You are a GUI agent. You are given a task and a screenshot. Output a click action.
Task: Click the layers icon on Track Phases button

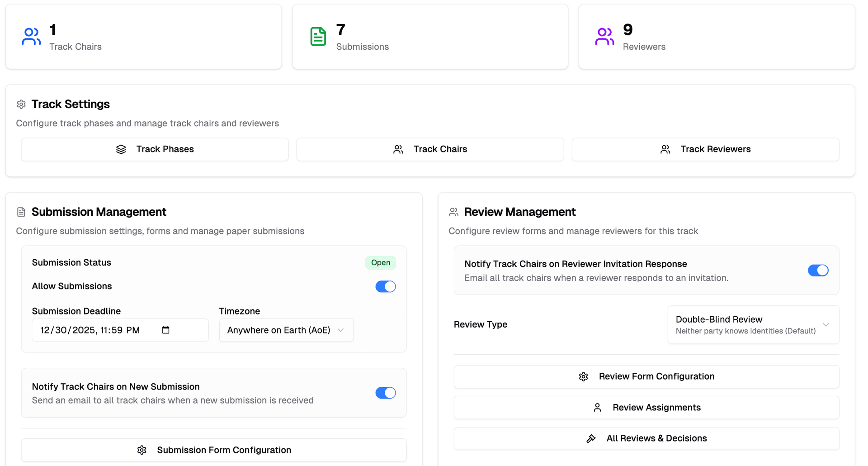(x=121, y=149)
